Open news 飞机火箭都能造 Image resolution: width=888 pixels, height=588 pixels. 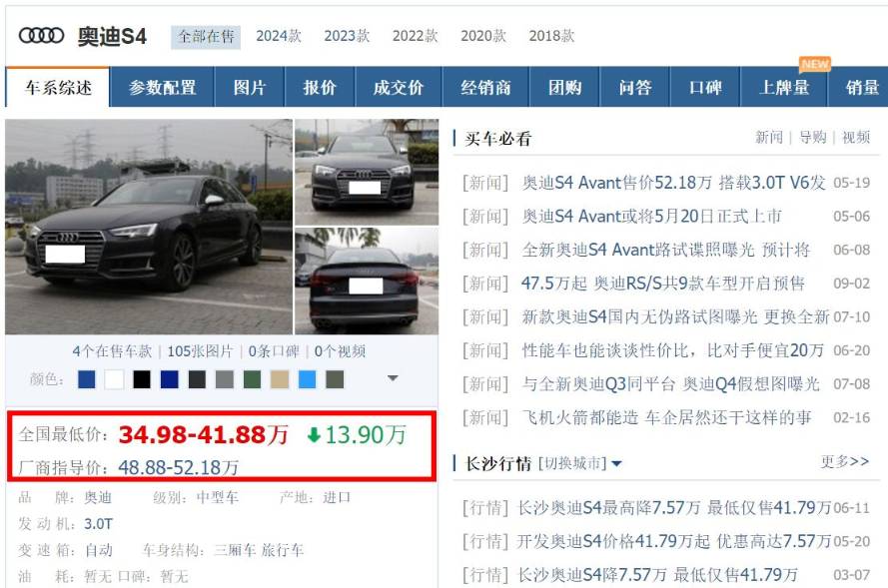pos(666,417)
